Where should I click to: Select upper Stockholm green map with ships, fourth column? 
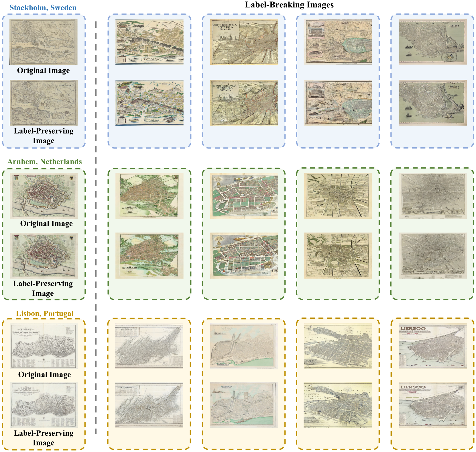click(433, 42)
